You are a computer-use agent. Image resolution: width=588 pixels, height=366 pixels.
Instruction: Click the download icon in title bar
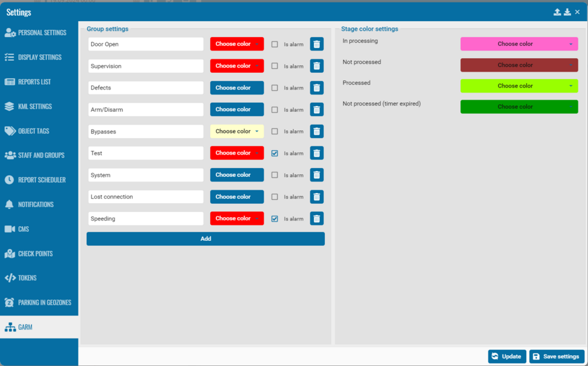tap(567, 12)
